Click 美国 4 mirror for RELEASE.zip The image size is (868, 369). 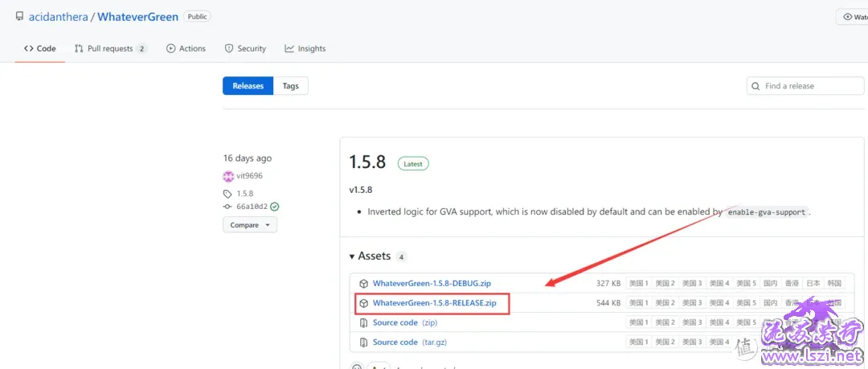click(x=719, y=303)
